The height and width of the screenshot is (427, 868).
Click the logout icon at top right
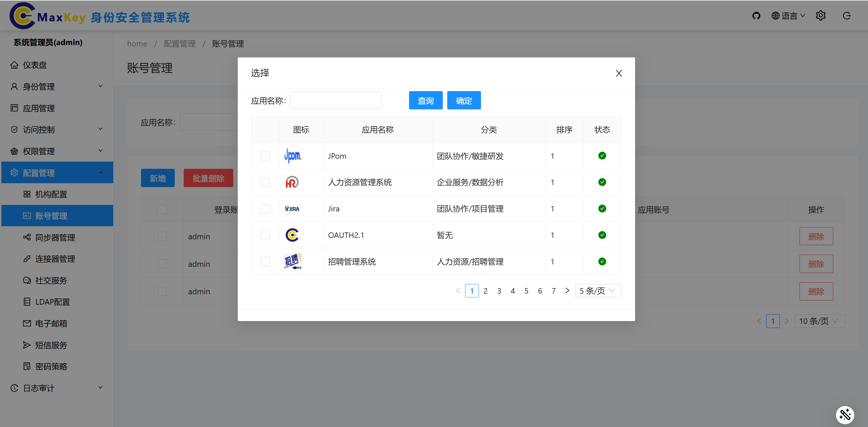[847, 15]
